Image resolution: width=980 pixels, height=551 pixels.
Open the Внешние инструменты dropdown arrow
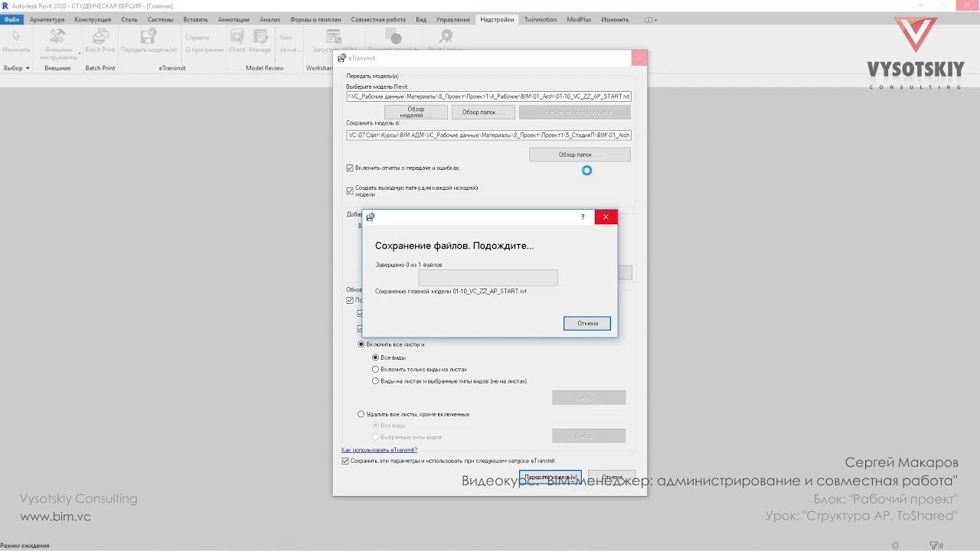tap(79, 54)
